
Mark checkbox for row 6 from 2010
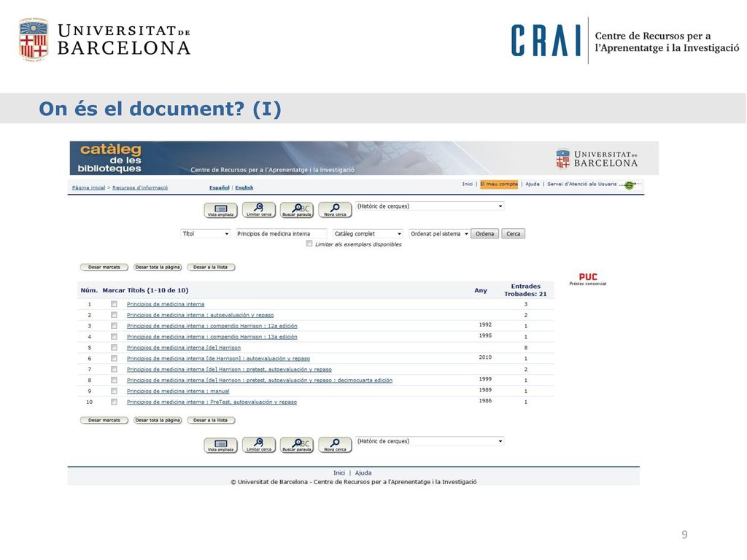pyautogui.click(x=114, y=358)
